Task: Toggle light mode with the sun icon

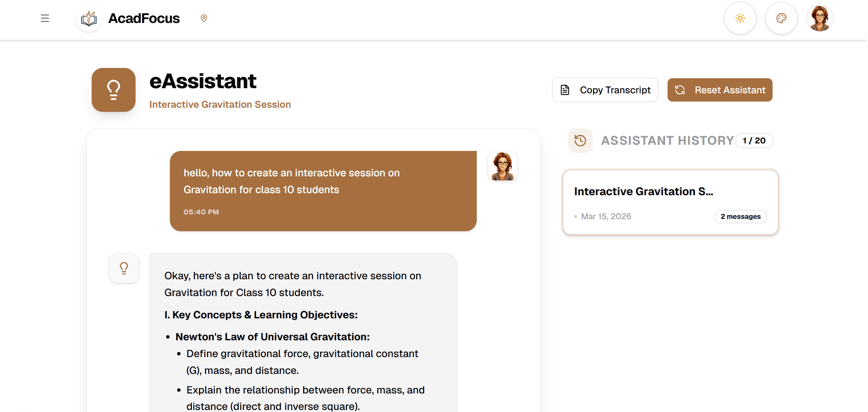Action: click(x=740, y=18)
